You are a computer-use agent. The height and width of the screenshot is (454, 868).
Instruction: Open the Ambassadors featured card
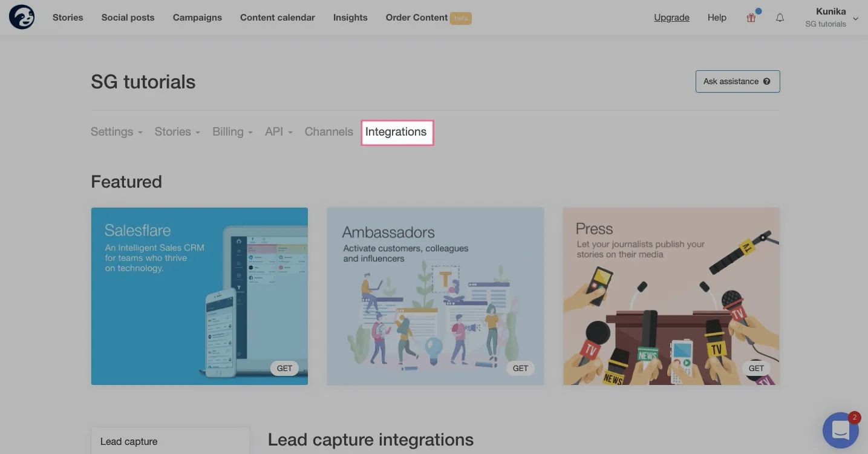click(x=436, y=296)
